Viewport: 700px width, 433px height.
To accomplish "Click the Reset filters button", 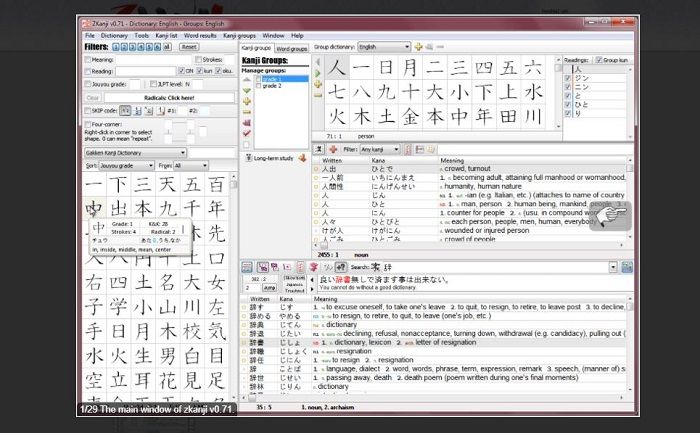I will [189, 47].
